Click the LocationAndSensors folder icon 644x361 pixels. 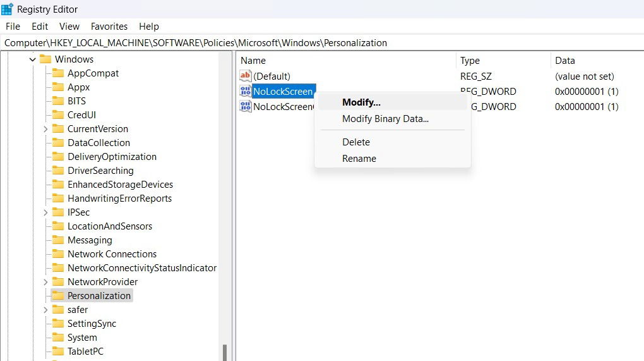pos(58,226)
